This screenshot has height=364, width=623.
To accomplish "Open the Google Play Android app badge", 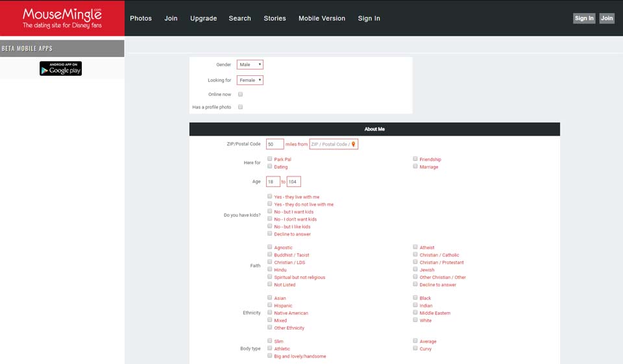I will 60,69.
